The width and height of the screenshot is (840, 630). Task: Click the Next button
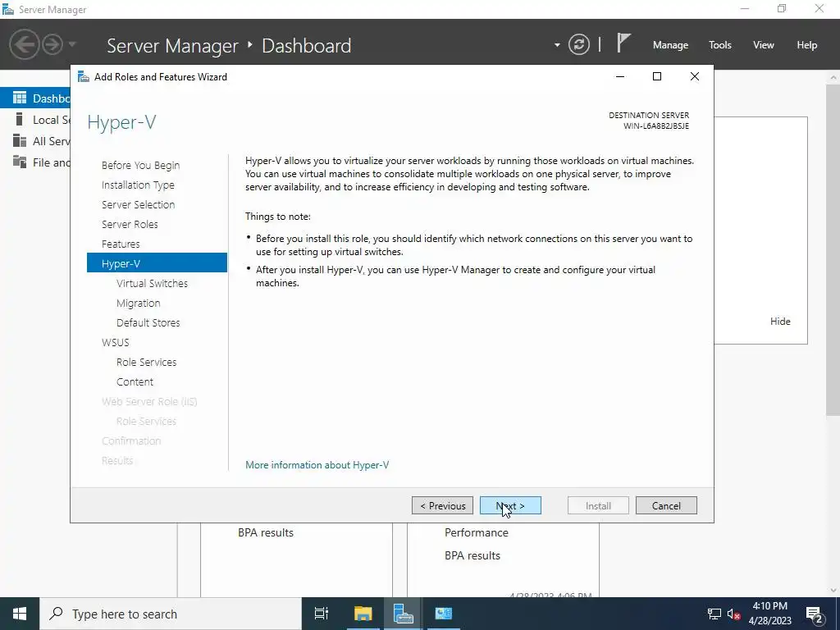coord(510,505)
